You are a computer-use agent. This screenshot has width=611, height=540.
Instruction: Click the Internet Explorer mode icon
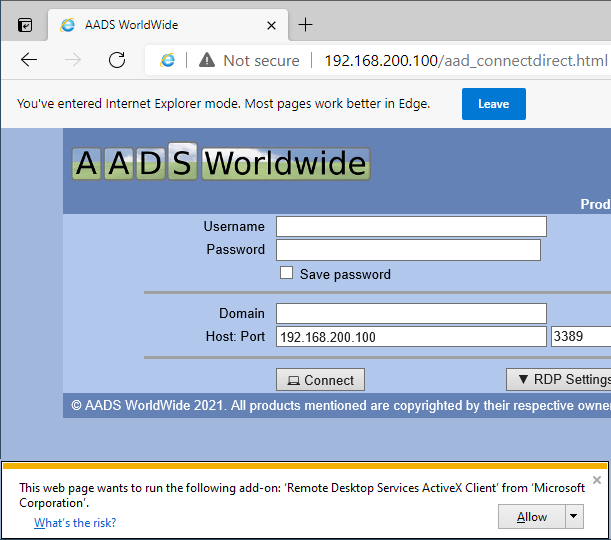pyautogui.click(x=168, y=60)
